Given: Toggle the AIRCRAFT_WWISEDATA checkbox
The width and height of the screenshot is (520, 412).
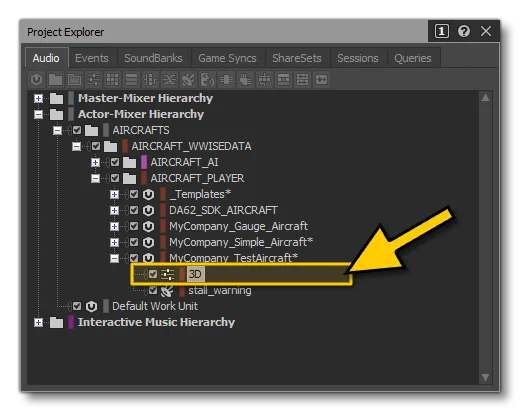Looking at the screenshot, I should (x=96, y=146).
